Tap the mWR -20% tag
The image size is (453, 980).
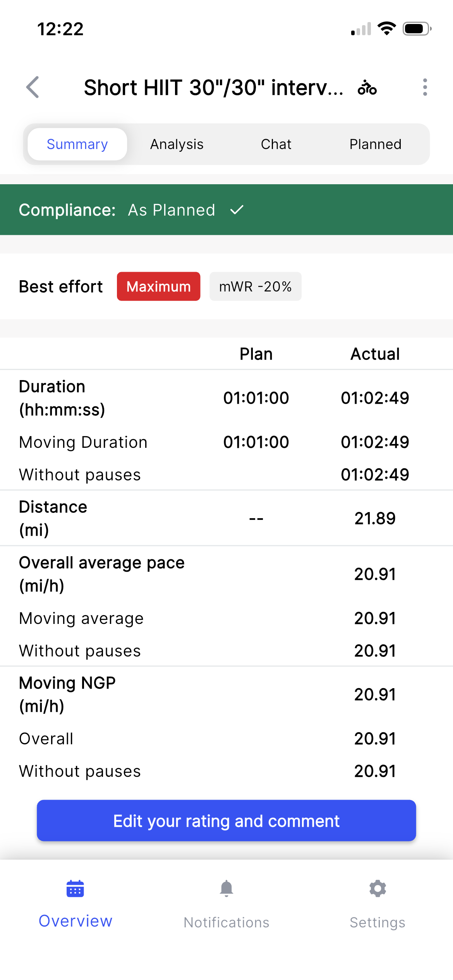(x=255, y=286)
